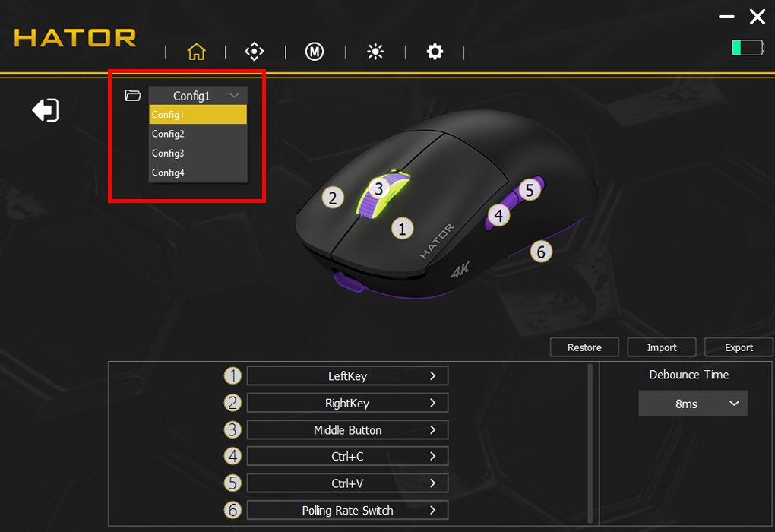Click button marker 2 on mouse image
Screen dimensions: 775x532
333,198
